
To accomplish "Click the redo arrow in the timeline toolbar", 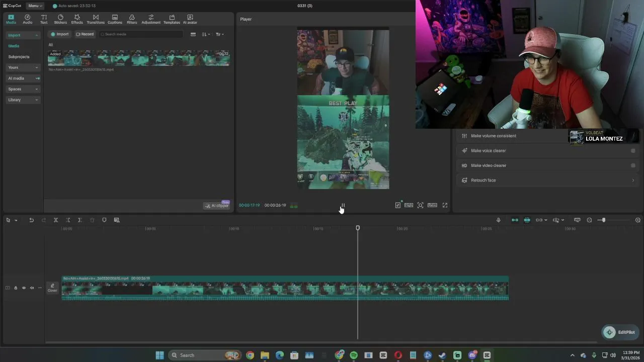I will coord(44,220).
